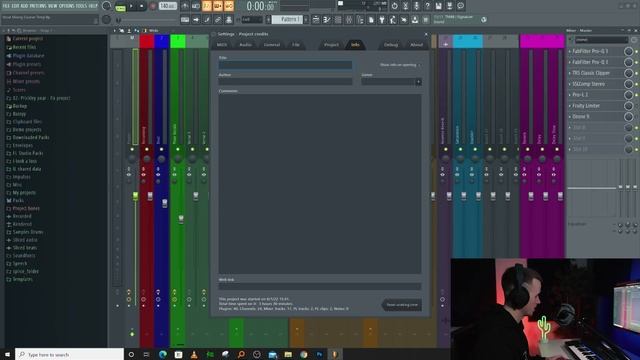640x360 pixels.
Task: Open the mixer view icon
Action: (x=349, y=19)
